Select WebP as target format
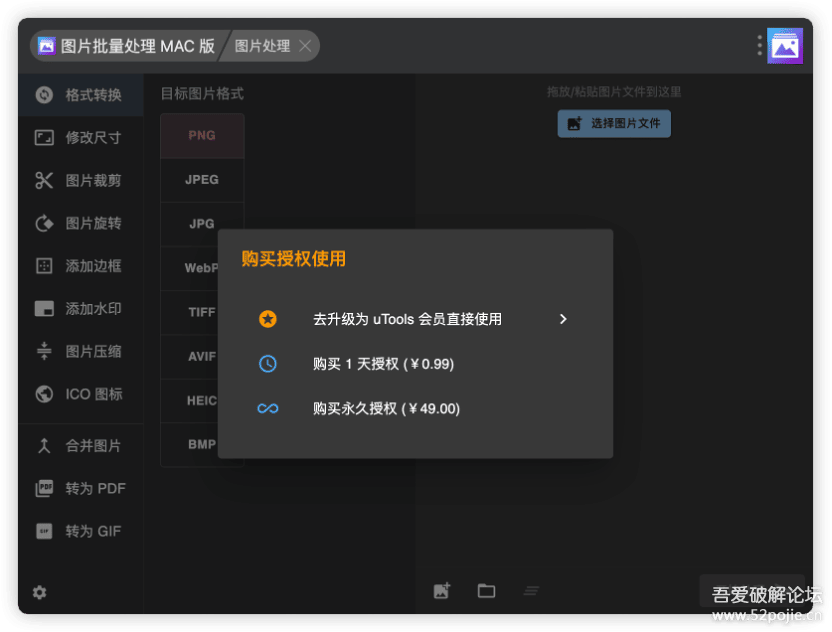This screenshot has height=632, width=832. tap(189, 268)
